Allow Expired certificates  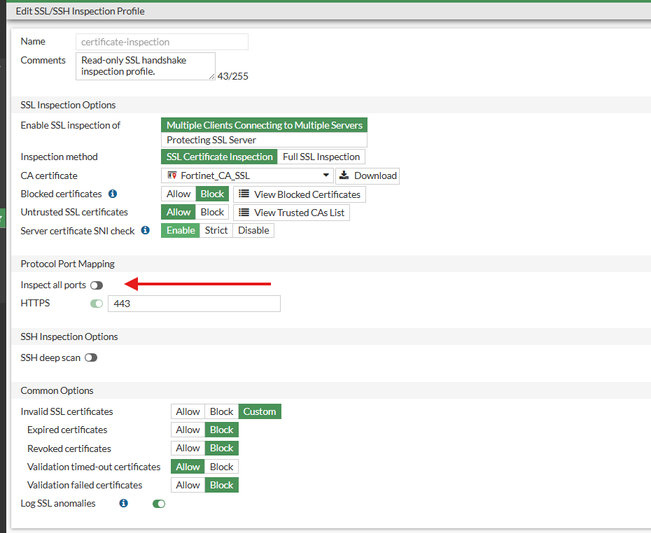point(188,430)
